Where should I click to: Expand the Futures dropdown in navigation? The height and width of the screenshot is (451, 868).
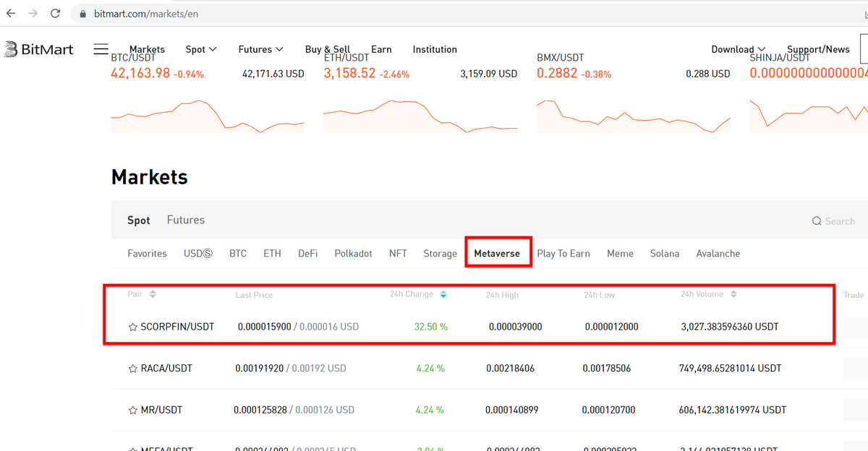[261, 49]
